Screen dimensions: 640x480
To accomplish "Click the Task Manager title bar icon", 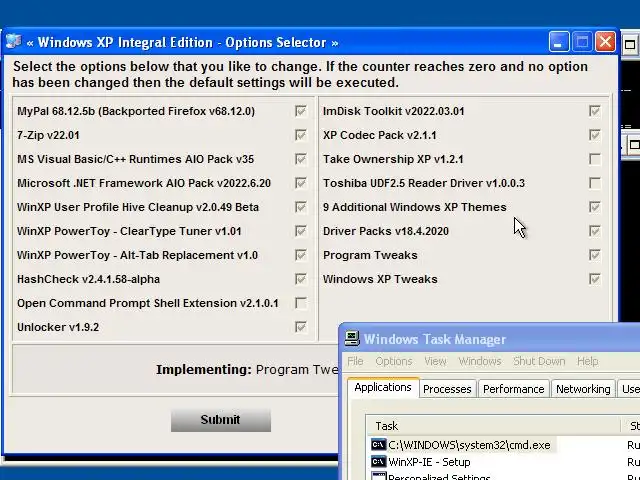I will [x=352, y=338].
